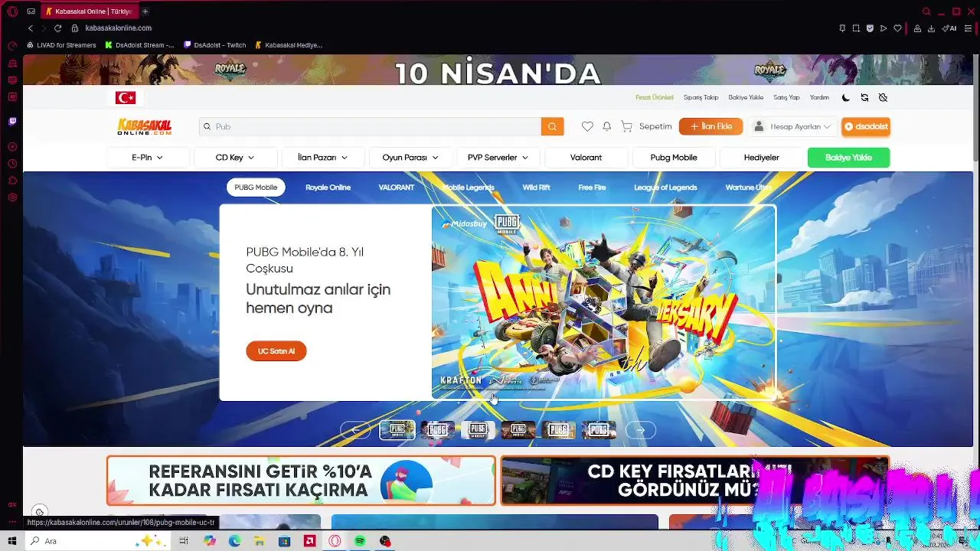Open a new tab with plus icon
Viewport: 980px width, 551px height.
coord(145,11)
